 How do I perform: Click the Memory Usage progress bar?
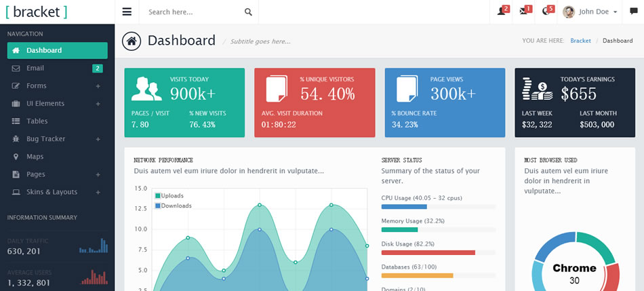(x=438, y=230)
